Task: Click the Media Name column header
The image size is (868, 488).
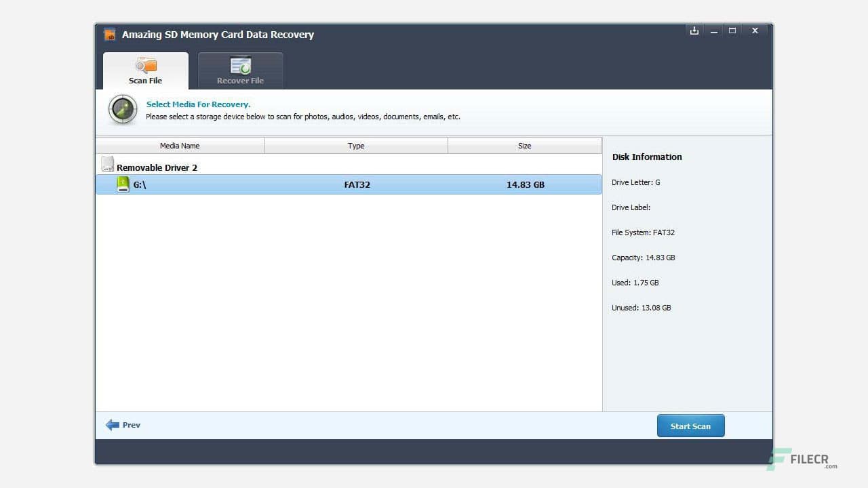Action: click(x=180, y=145)
